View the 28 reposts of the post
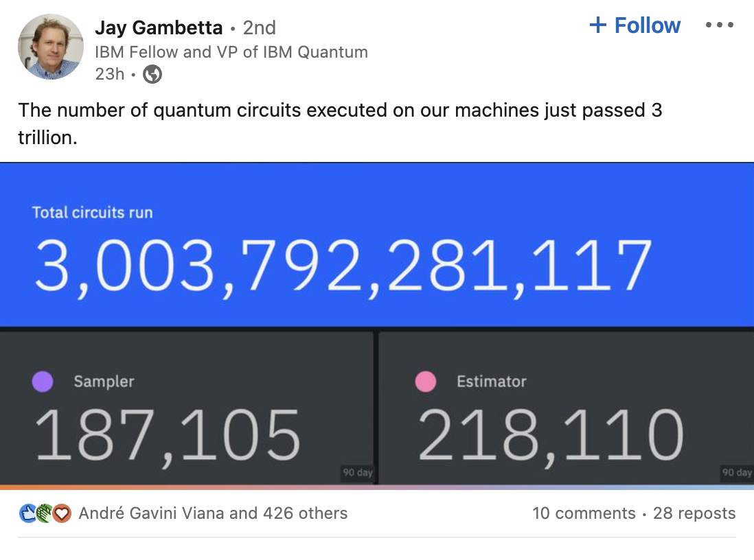The width and height of the screenshot is (754, 560). click(694, 513)
